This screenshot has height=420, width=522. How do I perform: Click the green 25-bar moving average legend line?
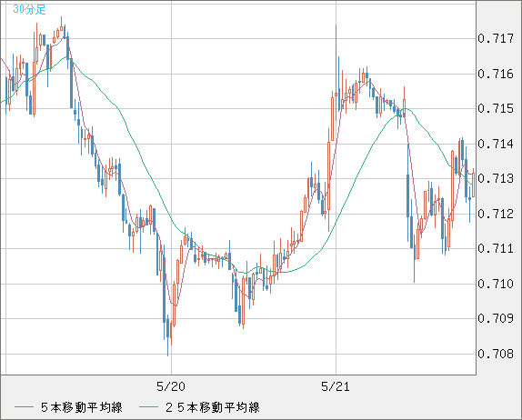click(x=148, y=407)
